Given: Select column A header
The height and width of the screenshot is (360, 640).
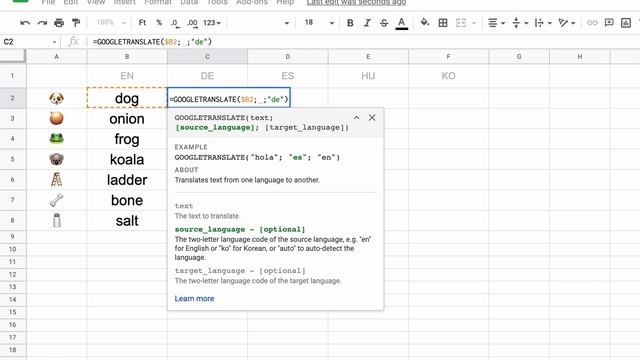Looking at the screenshot, I should tap(56, 56).
